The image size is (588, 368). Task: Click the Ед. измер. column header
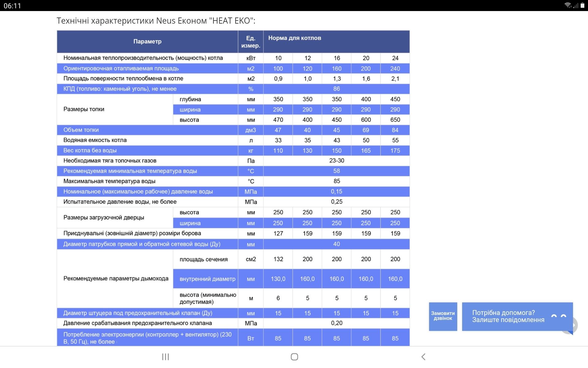(251, 42)
